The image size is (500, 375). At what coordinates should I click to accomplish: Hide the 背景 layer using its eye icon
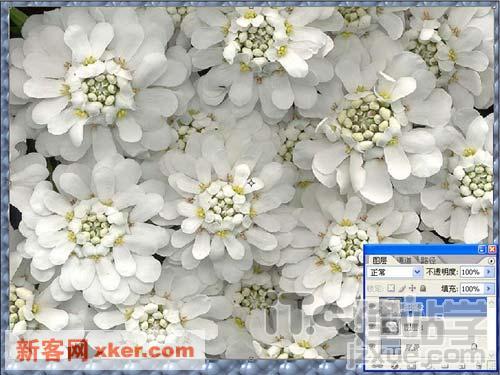(x=373, y=347)
